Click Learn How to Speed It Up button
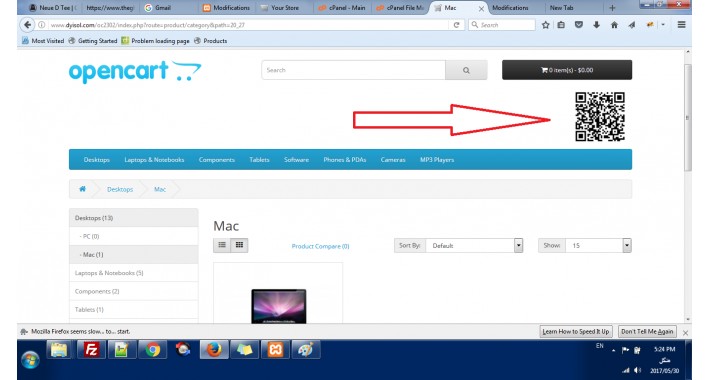Screen dimensions: 710x380 [576, 332]
